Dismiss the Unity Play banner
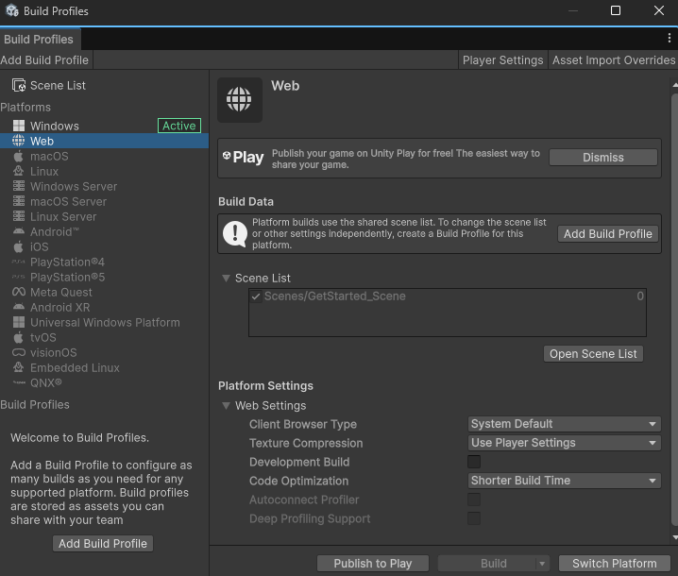This screenshot has height=576, width=678. click(x=603, y=157)
